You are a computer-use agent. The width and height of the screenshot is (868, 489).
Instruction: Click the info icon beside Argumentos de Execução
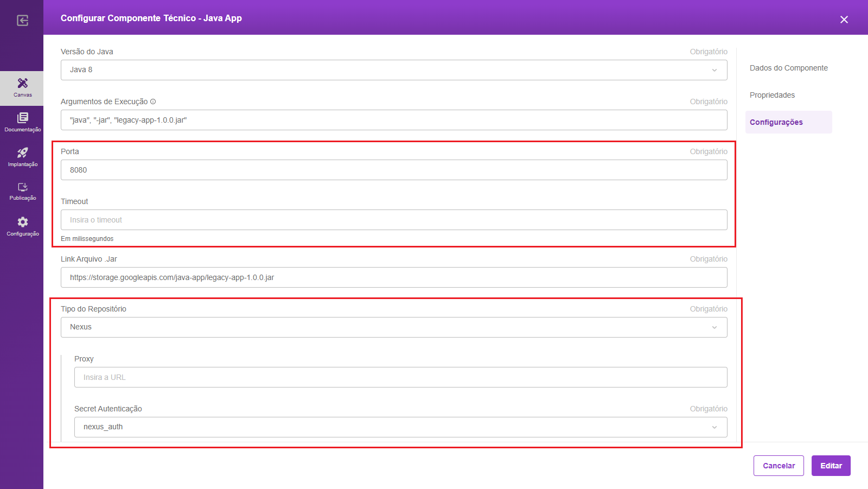tap(153, 101)
